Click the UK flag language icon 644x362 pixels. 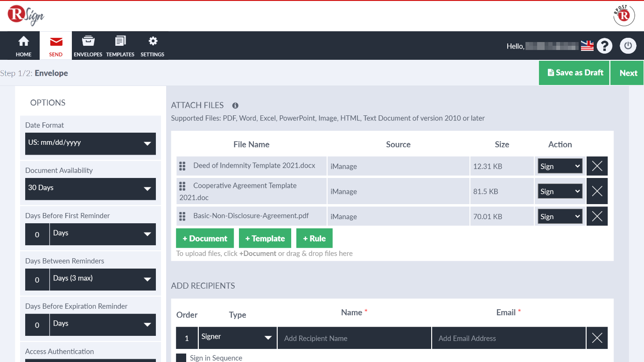(x=587, y=46)
